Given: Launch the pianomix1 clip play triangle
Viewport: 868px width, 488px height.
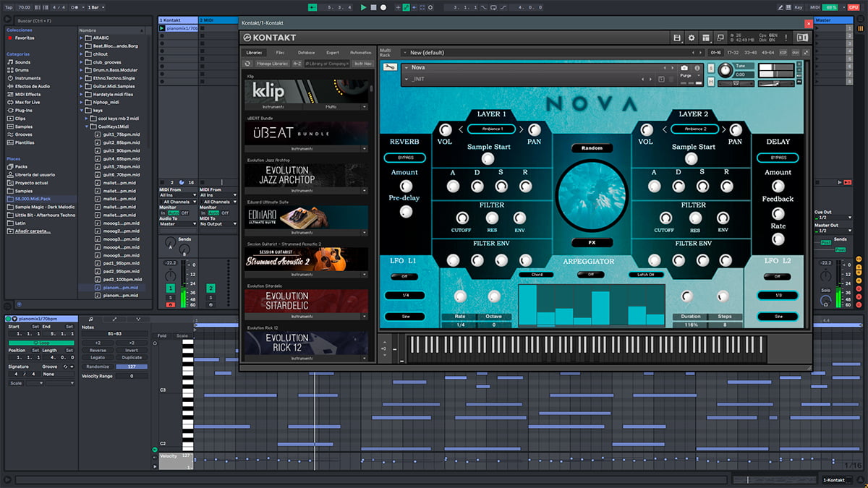Looking at the screenshot, I should point(162,28).
